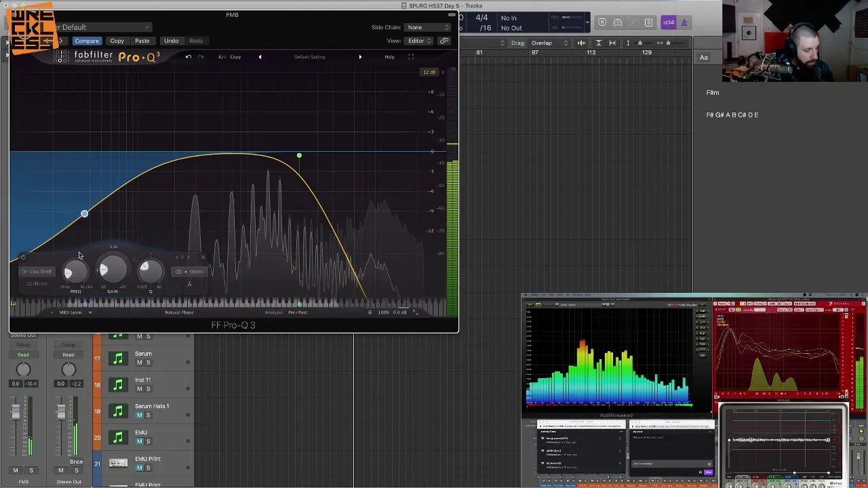868x488 pixels.
Task: Open Pro-Q 3 Help menu
Action: pyautogui.click(x=389, y=57)
